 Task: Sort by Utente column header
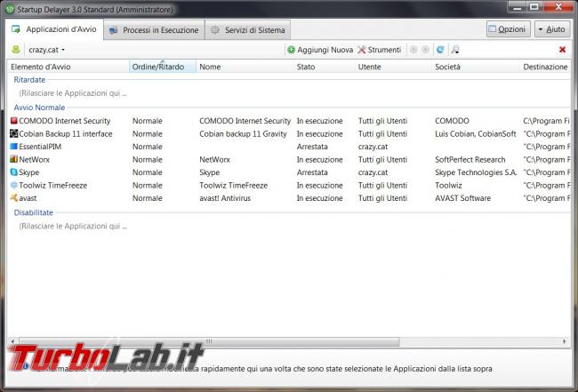tap(393, 67)
